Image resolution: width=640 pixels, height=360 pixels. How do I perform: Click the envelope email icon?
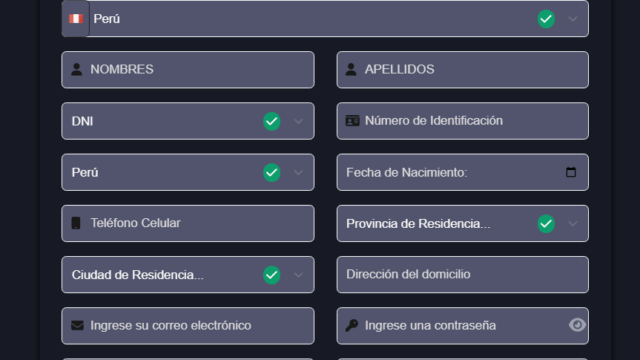pyautogui.click(x=77, y=325)
